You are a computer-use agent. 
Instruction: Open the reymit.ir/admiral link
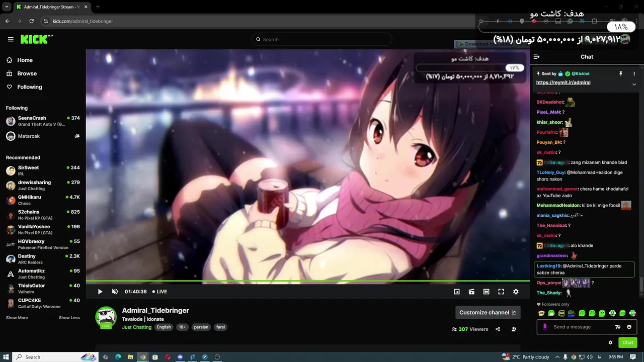pyautogui.click(x=563, y=82)
